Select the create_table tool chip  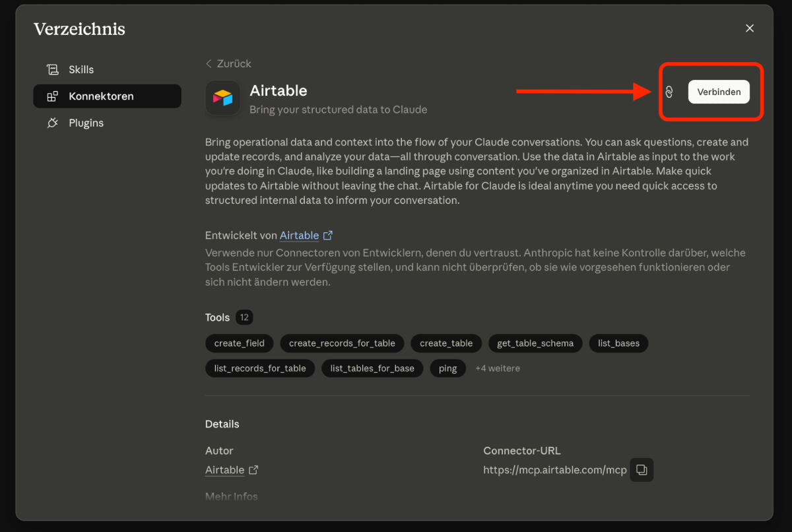[x=446, y=343]
